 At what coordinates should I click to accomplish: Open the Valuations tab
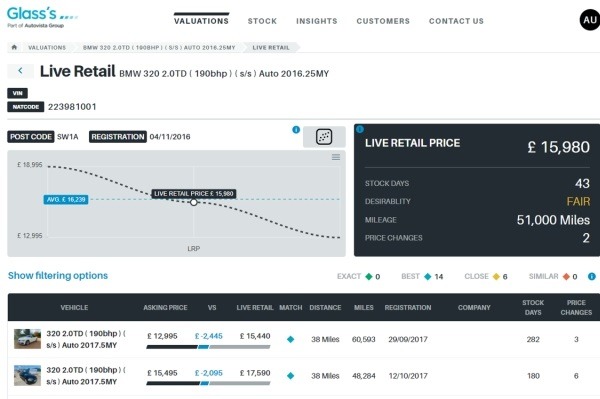click(201, 21)
